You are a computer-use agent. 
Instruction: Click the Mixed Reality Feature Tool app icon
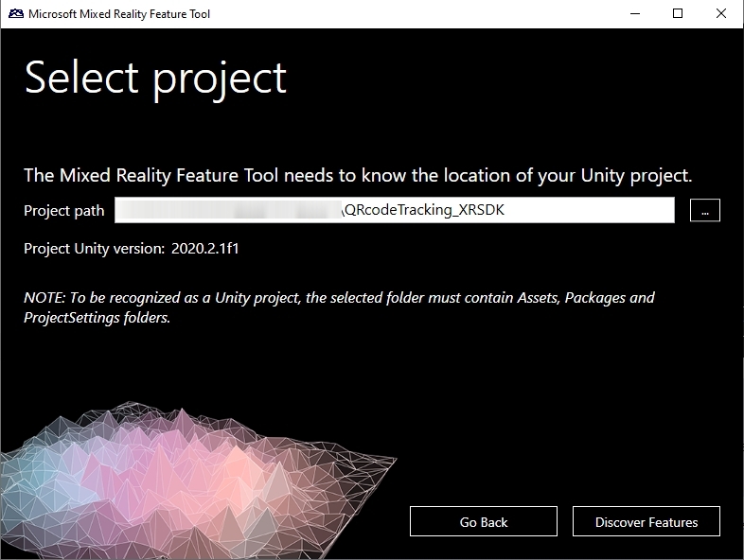[16, 14]
